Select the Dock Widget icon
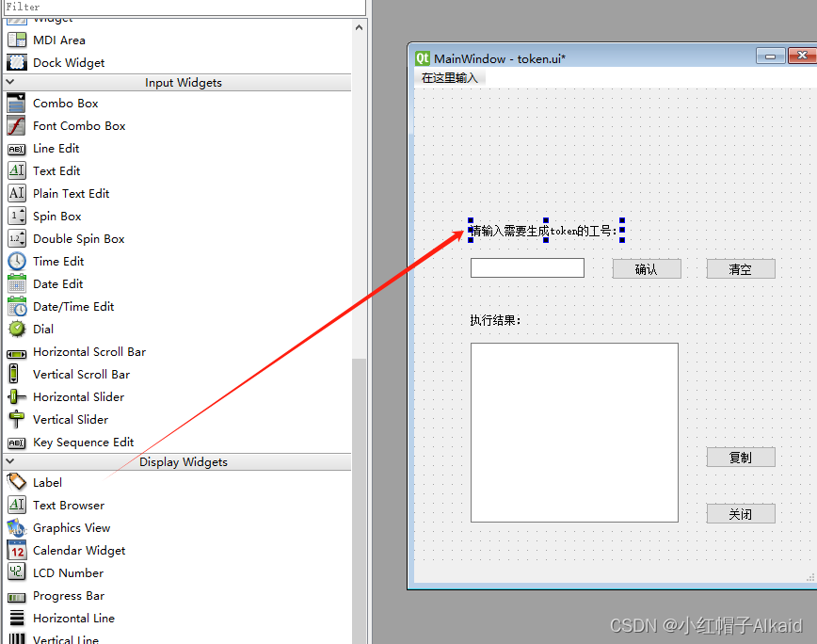This screenshot has height=644, width=817. (17, 62)
